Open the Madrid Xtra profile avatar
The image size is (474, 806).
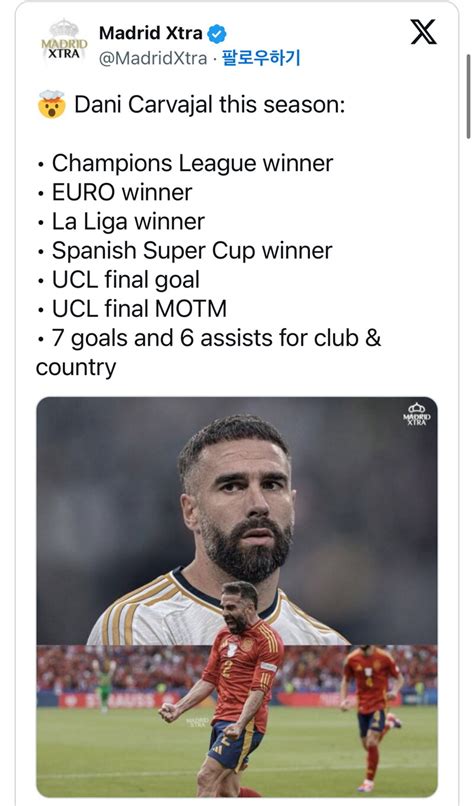64,43
